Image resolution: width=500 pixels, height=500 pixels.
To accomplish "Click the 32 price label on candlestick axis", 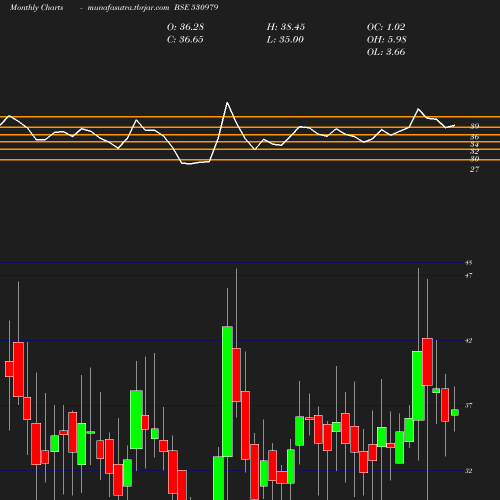I will 469,471.
